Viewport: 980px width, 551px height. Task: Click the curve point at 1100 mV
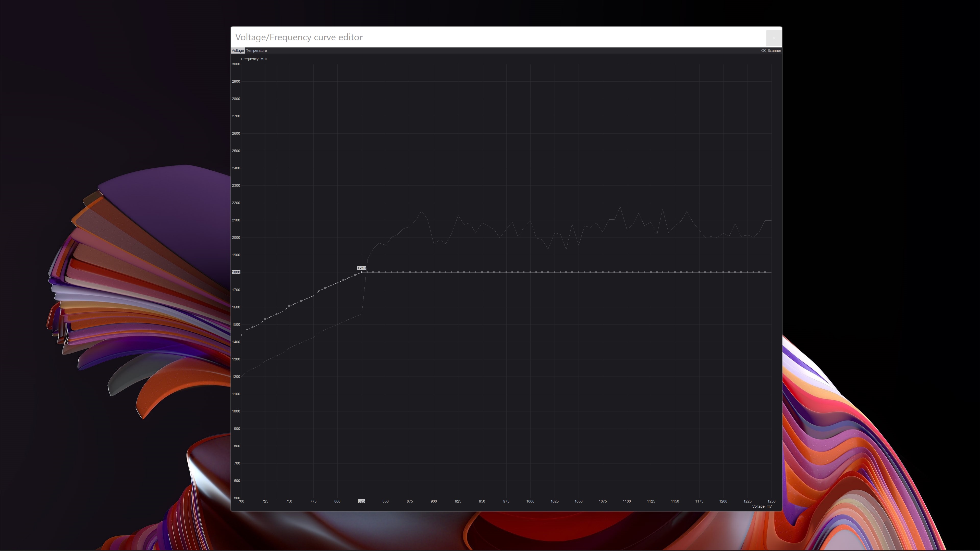pyautogui.click(x=627, y=272)
